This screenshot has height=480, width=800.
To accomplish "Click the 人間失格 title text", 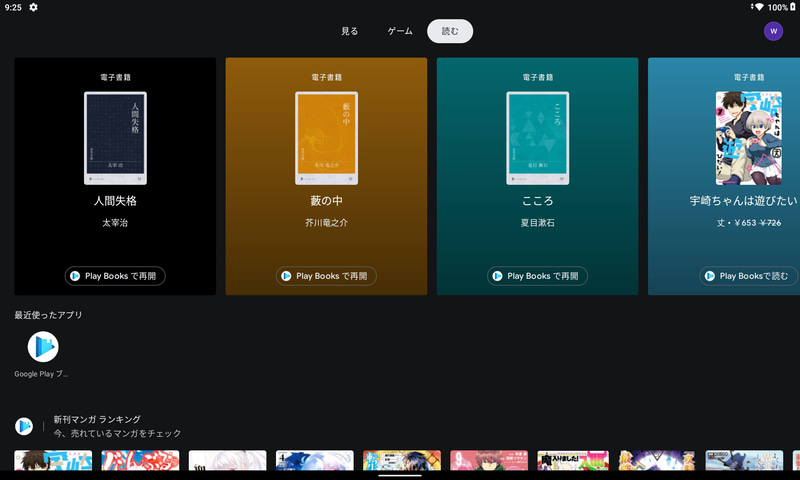I will 115,201.
